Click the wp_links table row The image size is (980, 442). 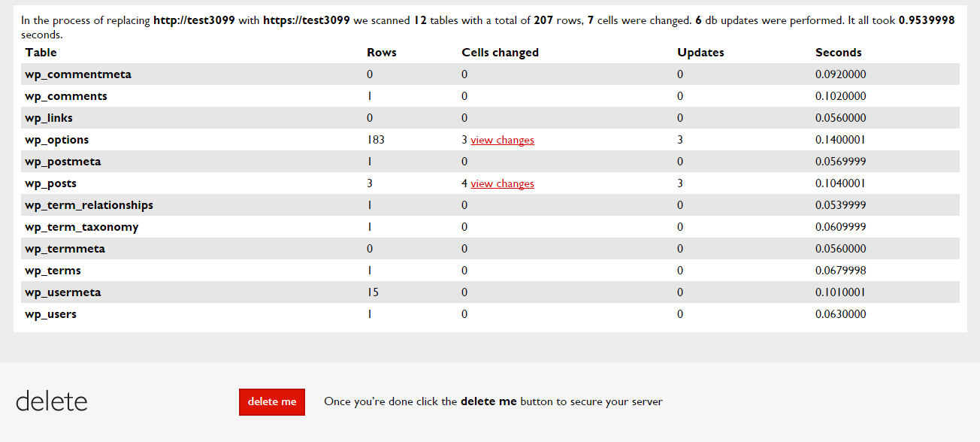point(490,118)
